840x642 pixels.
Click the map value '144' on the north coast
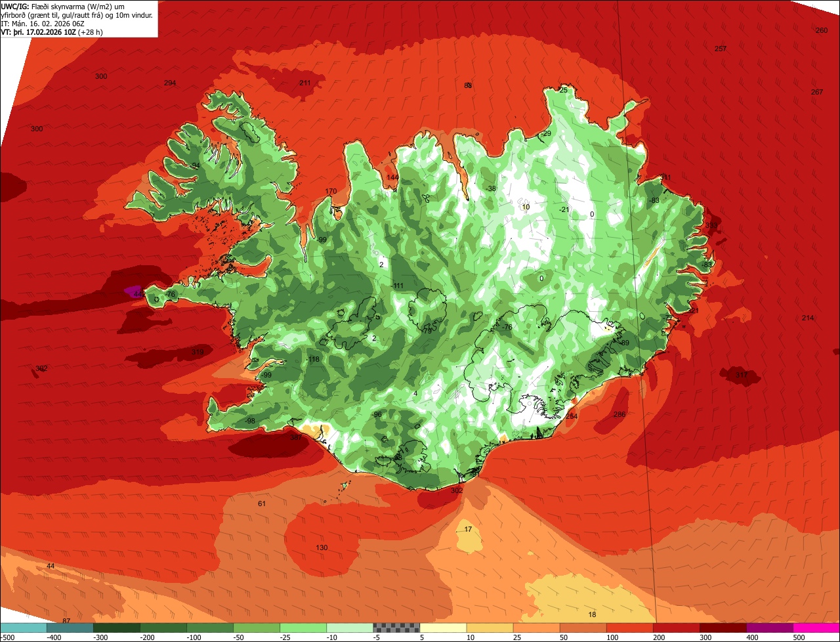pos(392,177)
